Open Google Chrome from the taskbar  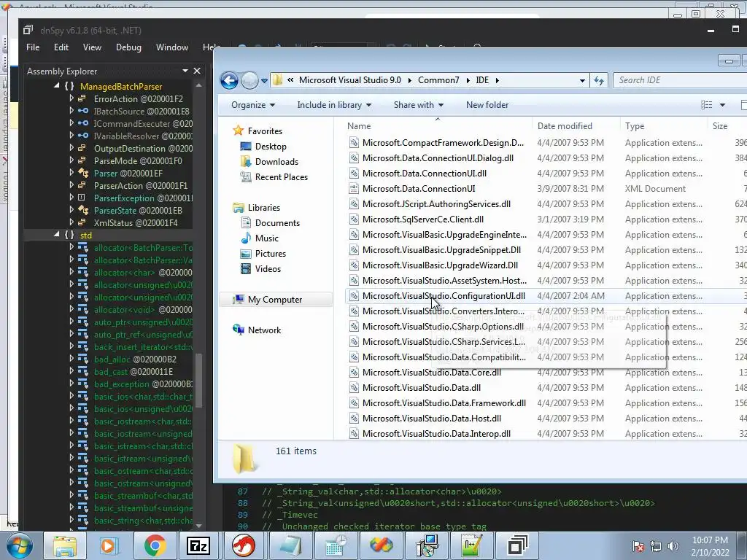point(155,545)
